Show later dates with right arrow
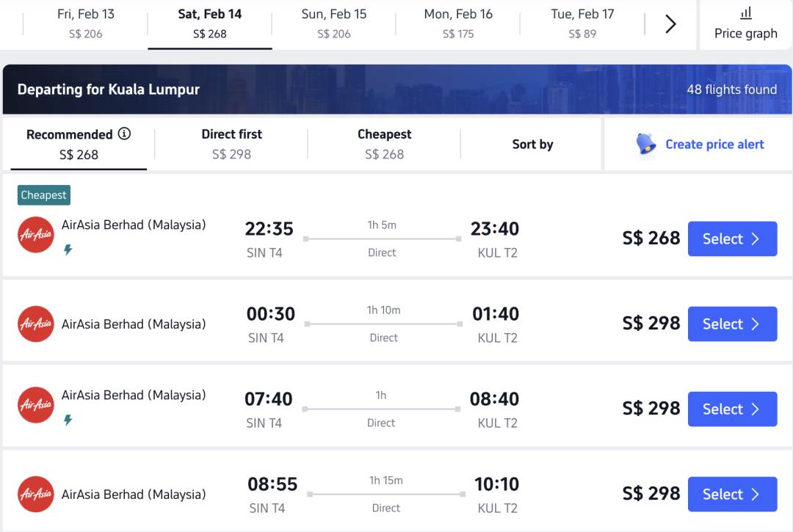This screenshot has height=532, width=793. [670, 24]
